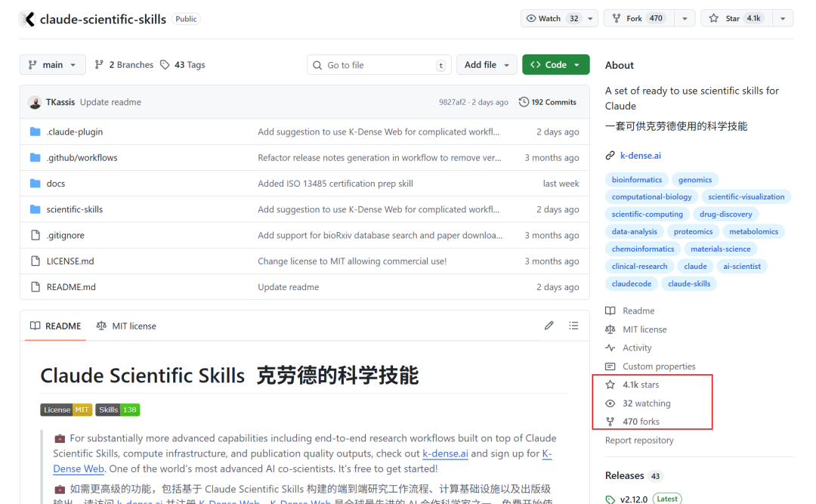Open the k-dense.ai website link in About

pyautogui.click(x=641, y=155)
